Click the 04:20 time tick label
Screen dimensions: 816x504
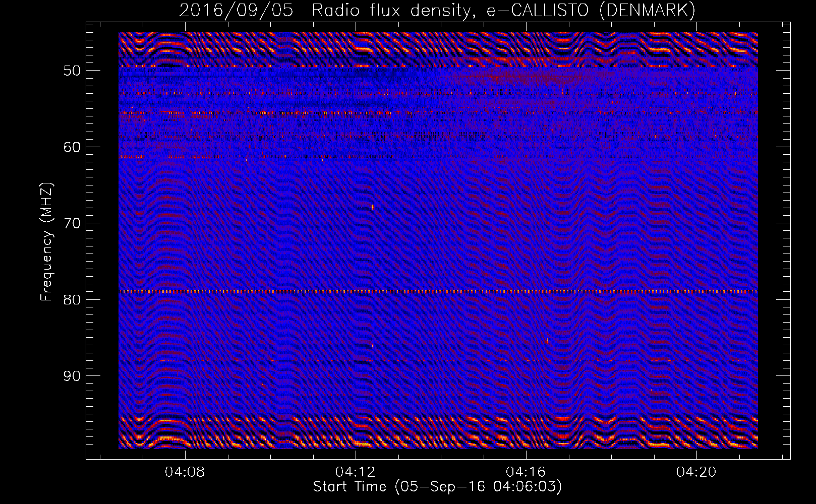pos(696,472)
